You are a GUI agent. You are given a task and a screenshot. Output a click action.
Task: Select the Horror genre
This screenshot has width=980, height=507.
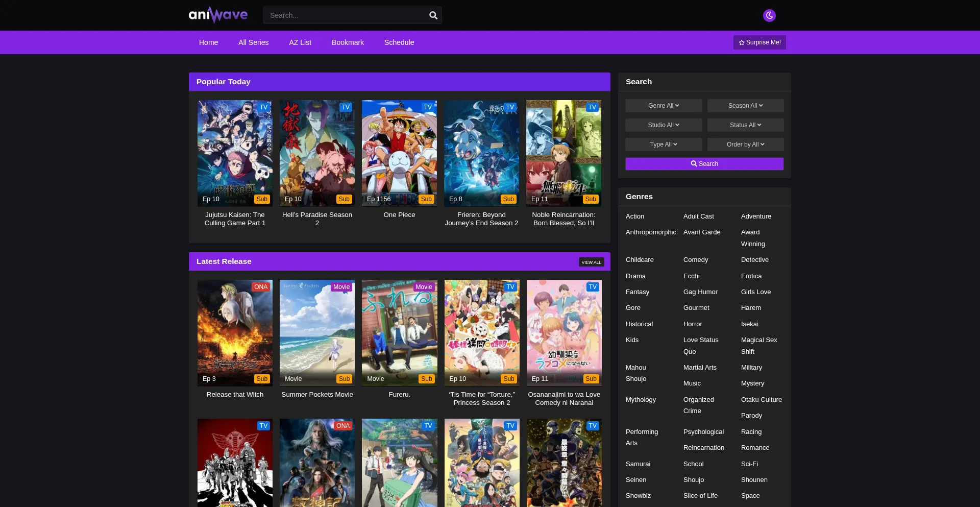[693, 324]
